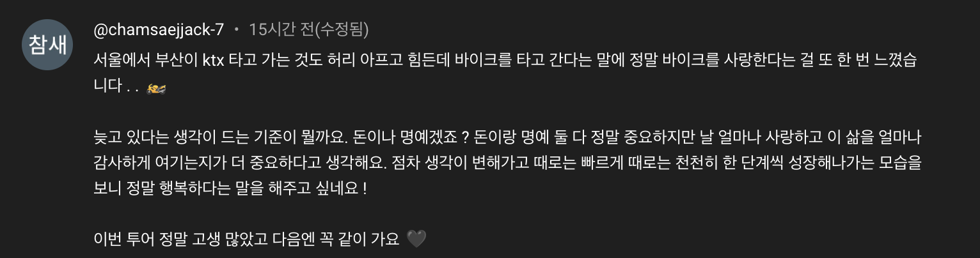Click the black heart emoji
This screenshot has width=980, height=258.
click(x=416, y=239)
